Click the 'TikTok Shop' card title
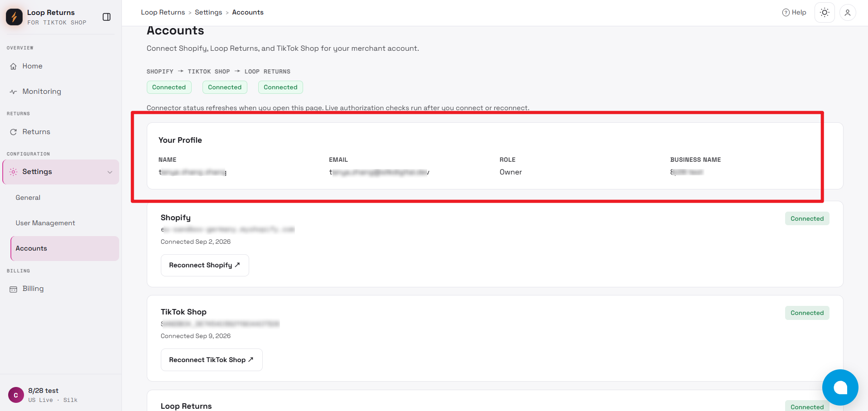This screenshot has height=411, width=868. click(x=183, y=312)
